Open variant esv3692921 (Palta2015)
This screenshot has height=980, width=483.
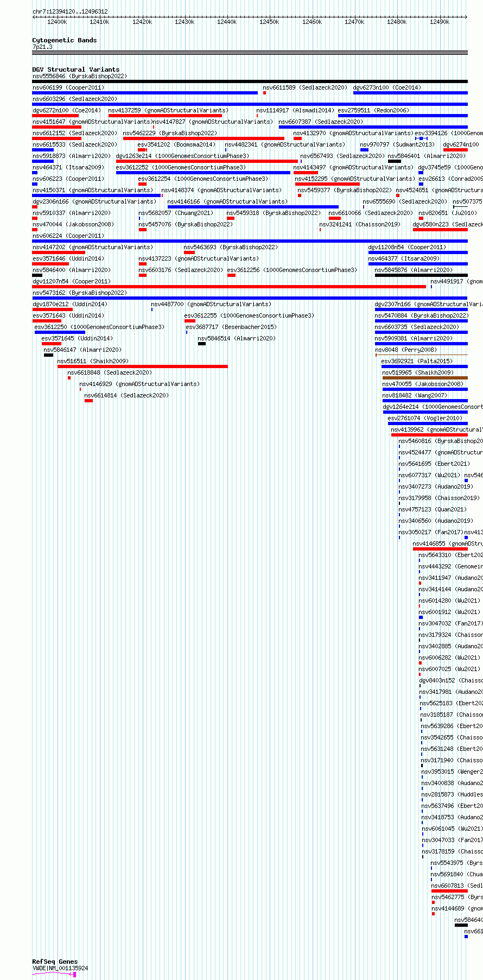tap(417, 361)
